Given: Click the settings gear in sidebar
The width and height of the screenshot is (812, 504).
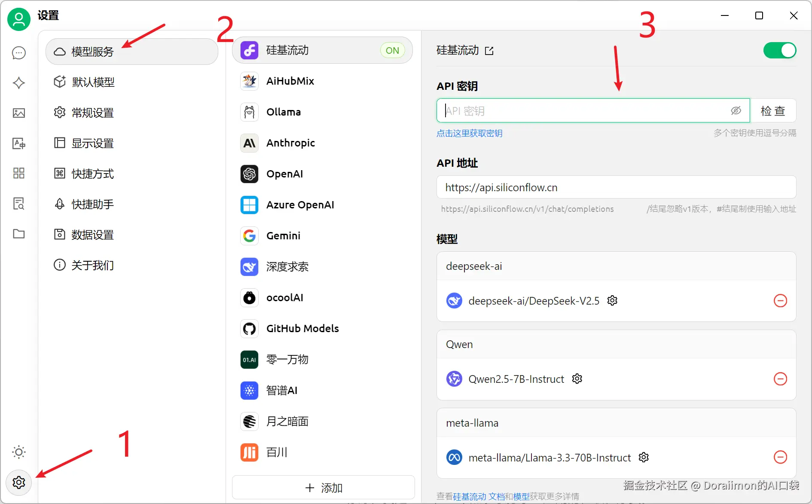Looking at the screenshot, I should tap(19, 483).
